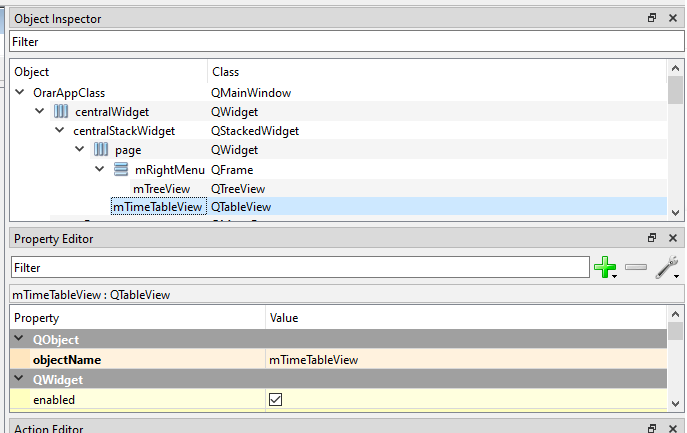The width and height of the screenshot is (687, 433).
Task: Click the Class column header
Action: pyautogui.click(x=226, y=72)
